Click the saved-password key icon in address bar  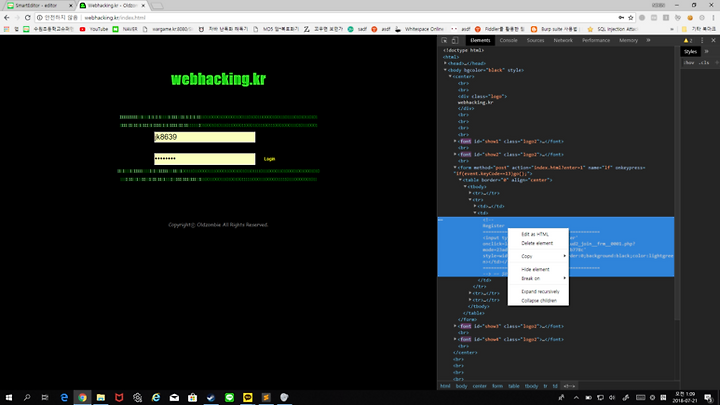621,17
